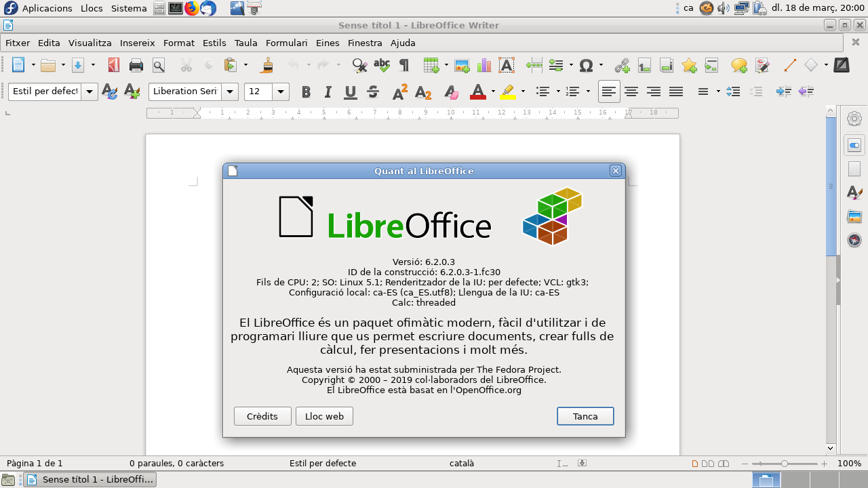This screenshot has height=488, width=868.
Task: Expand the basic shapes dropdown arrow
Action: [x=826, y=66]
